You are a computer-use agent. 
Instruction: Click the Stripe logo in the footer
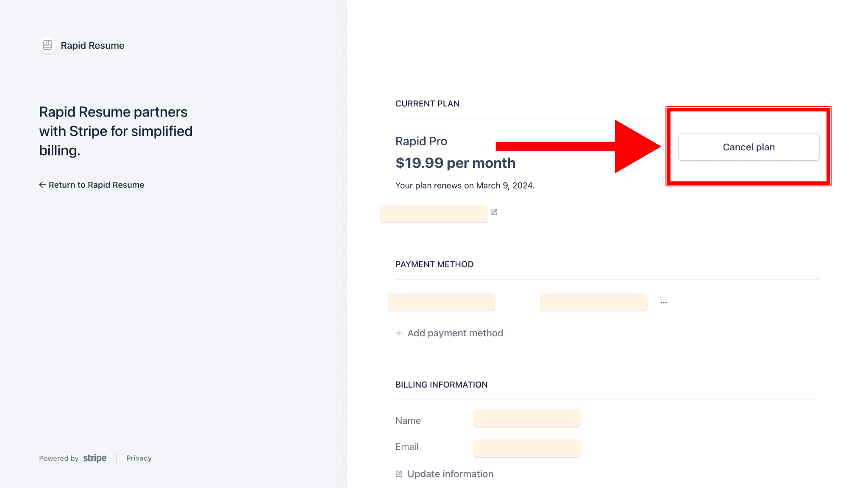tap(95, 458)
